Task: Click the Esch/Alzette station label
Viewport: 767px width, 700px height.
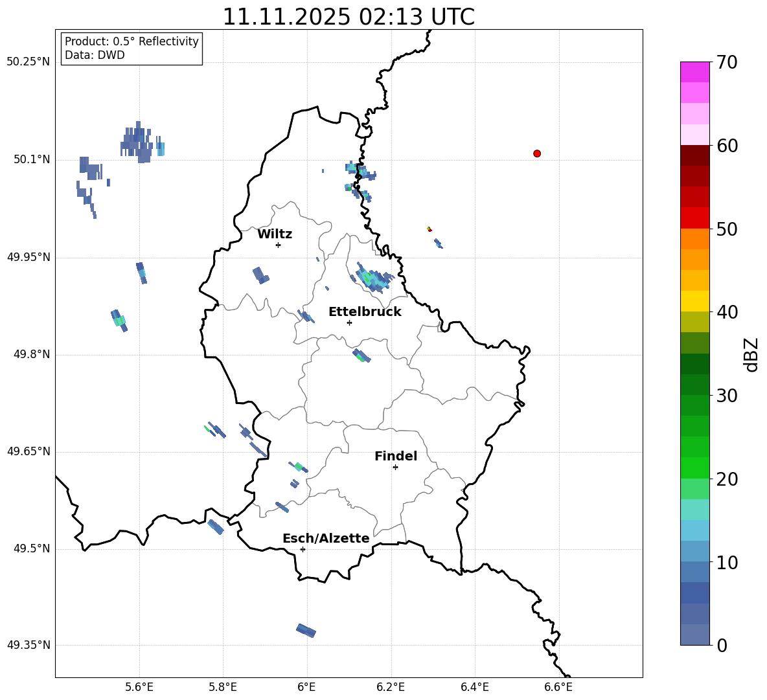Action: (x=326, y=539)
